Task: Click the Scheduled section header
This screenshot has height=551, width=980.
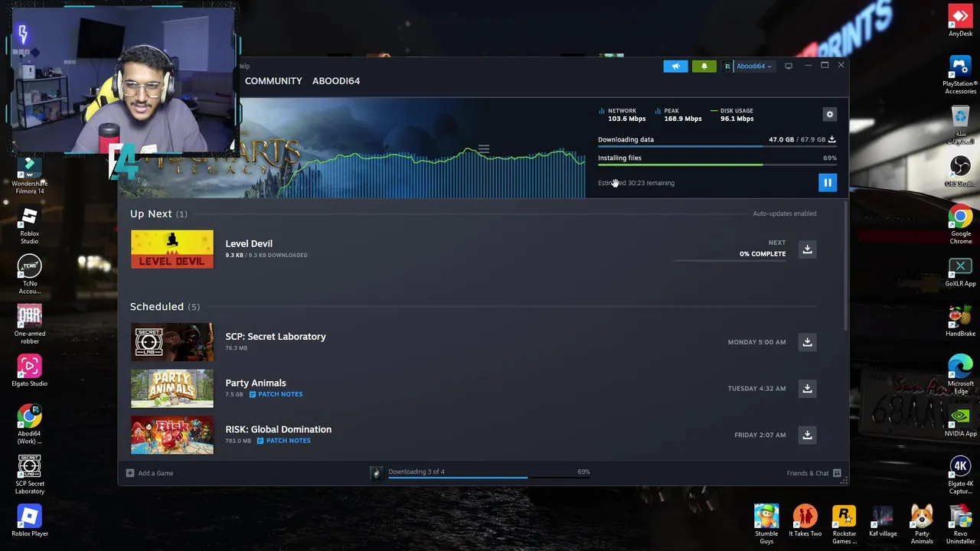Action: pyautogui.click(x=165, y=306)
